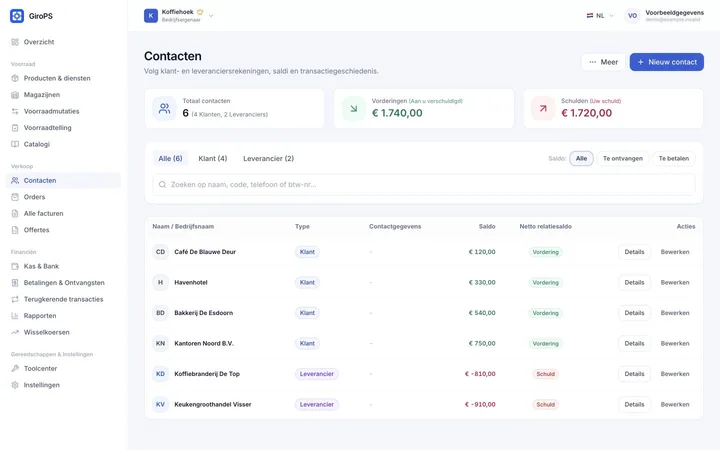This screenshot has height=450, width=720.
Task: Click the Totaal contacten people icon
Action: tap(164, 109)
